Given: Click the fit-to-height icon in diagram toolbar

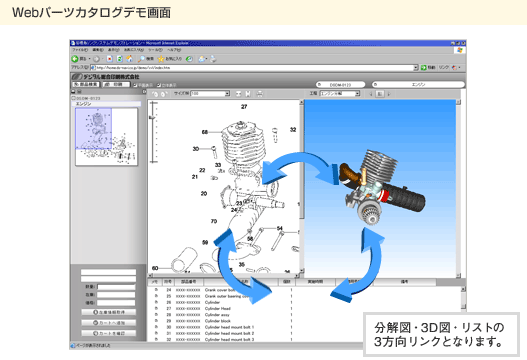Looking at the screenshot, I should coord(248,94).
